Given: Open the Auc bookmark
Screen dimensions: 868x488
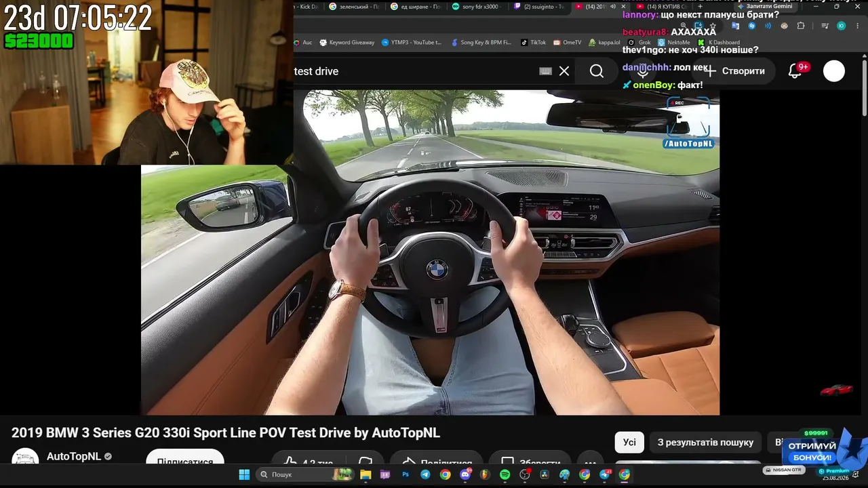Looking at the screenshot, I should click(303, 42).
